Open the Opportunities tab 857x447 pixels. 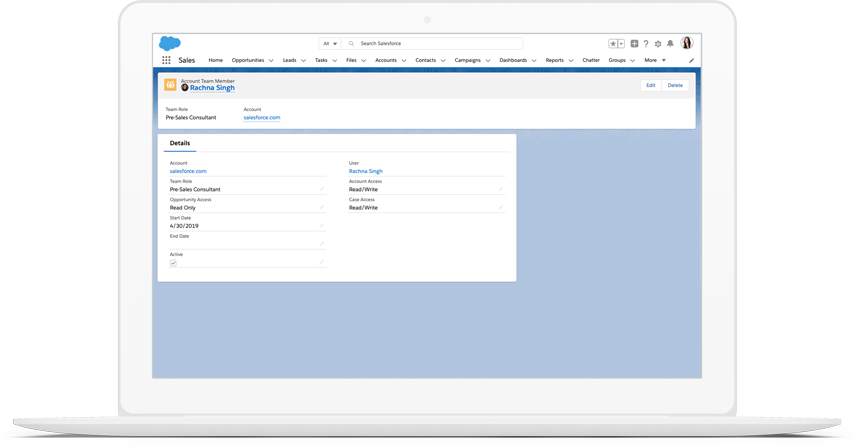(248, 60)
